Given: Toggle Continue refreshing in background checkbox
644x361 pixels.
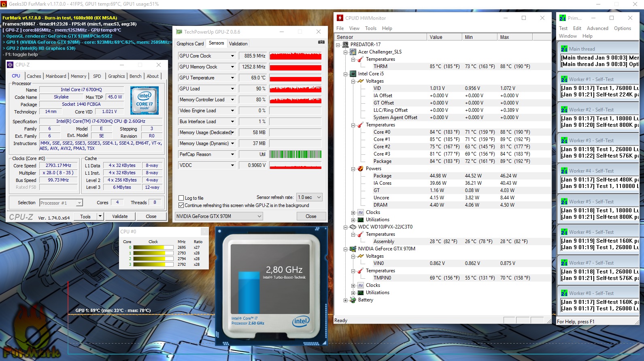Looking at the screenshot, I should tap(181, 205).
